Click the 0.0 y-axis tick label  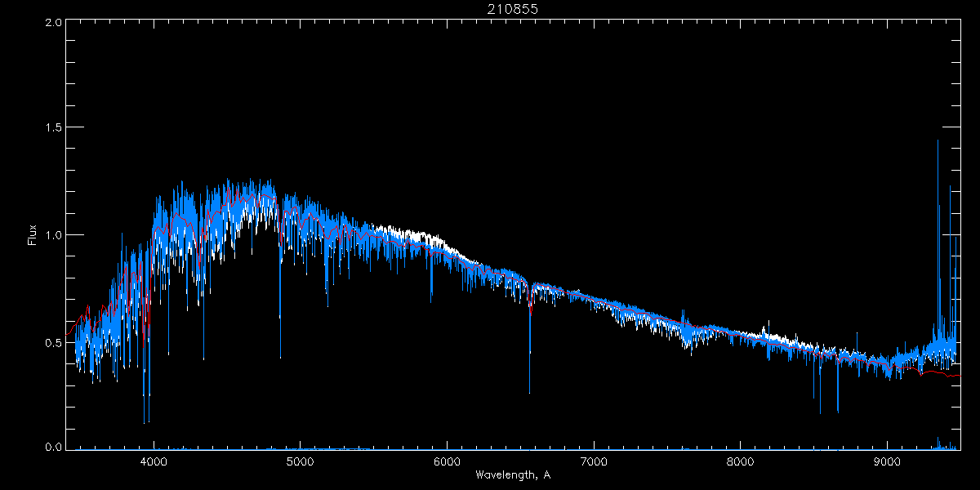pyautogui.click(x=54, y=447)
